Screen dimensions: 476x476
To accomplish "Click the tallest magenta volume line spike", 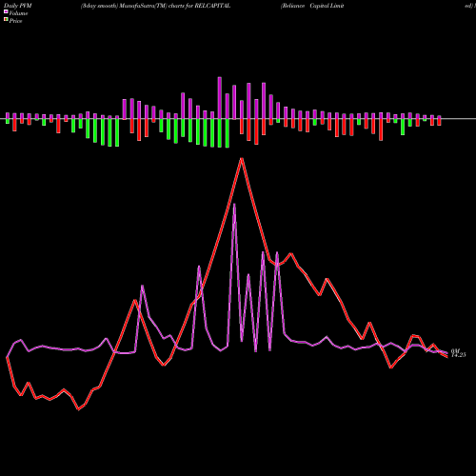I will pyautogui.click(x=234, y=205).
